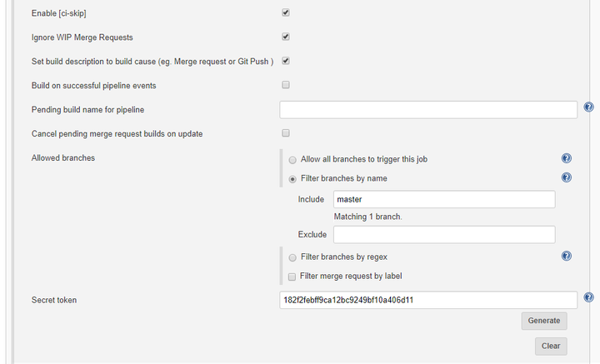The image size is (600, 364).
Task: Click into the Exclude branches field
Action: click(x=444, y=234)
